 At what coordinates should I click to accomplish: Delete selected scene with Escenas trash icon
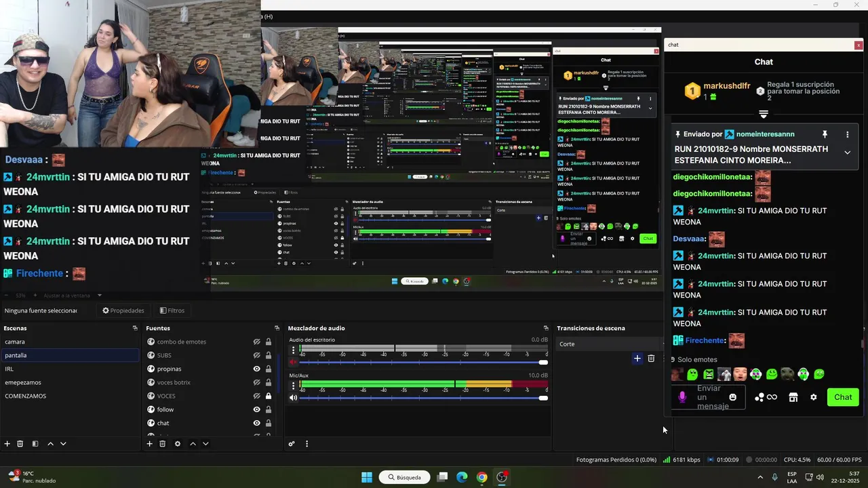click(20, 444)
